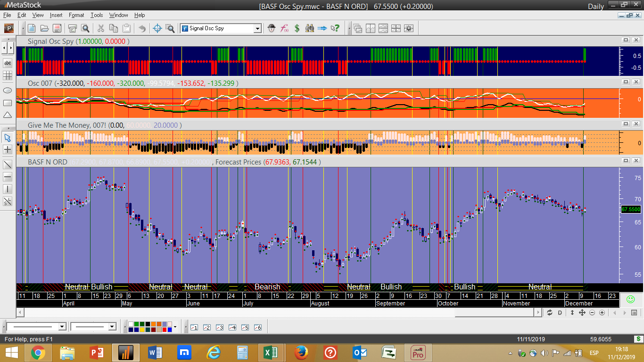This screenshot has width=644, height=362.
Task: Click the periodicity 'D' button near the scrollbar
Action: [x=560, y=313]
